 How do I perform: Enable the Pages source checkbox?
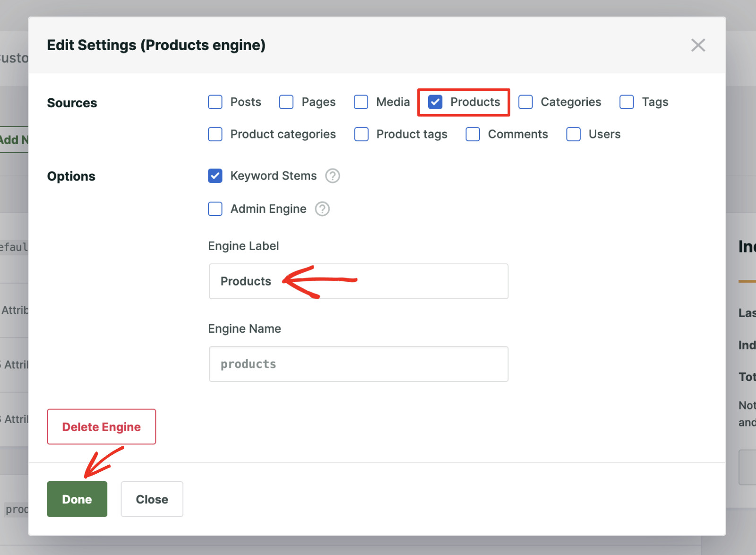[x=286, y=102]
